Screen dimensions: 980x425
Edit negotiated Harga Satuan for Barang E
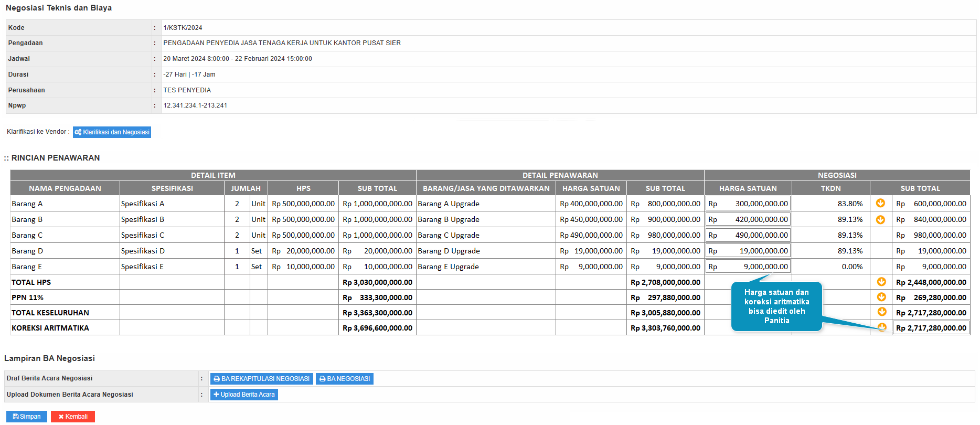tap(748, 267)
